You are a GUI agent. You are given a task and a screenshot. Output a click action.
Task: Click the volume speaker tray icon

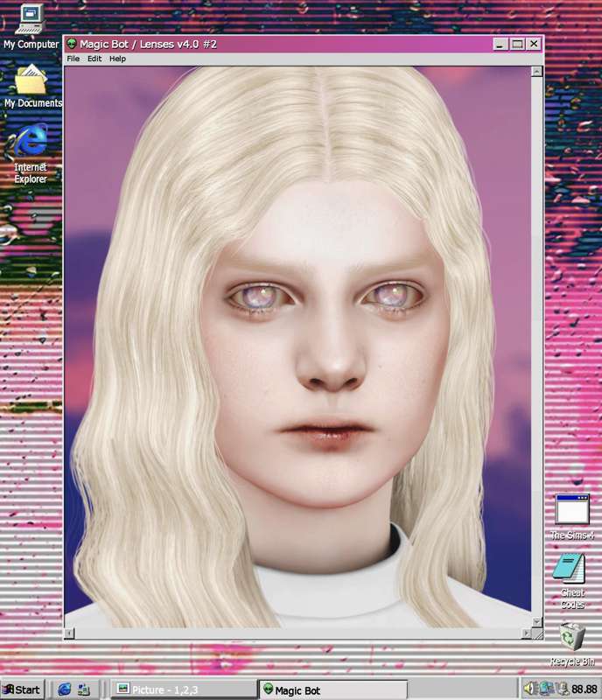pos(529,689)
